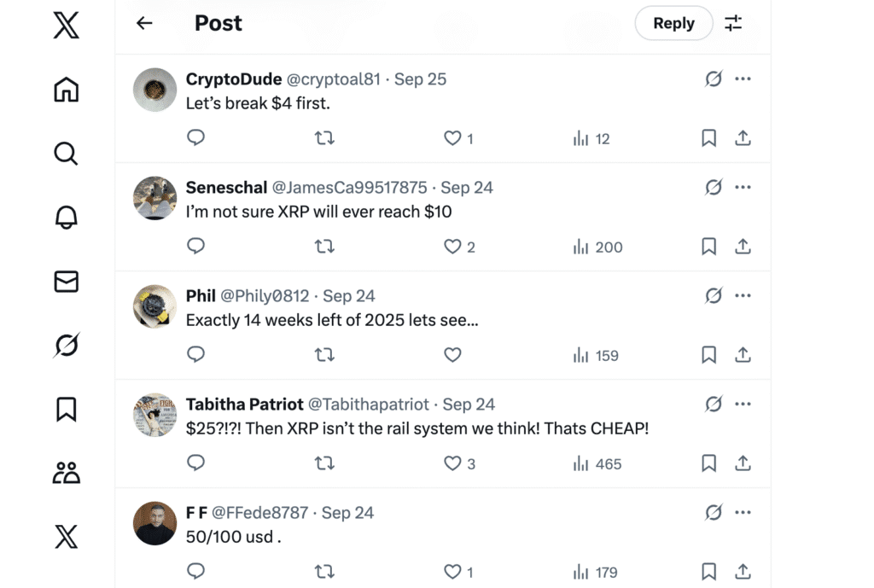Open Messages envelope in the sidebar
The width and height of the screenshot is (874, 588).
66,282
